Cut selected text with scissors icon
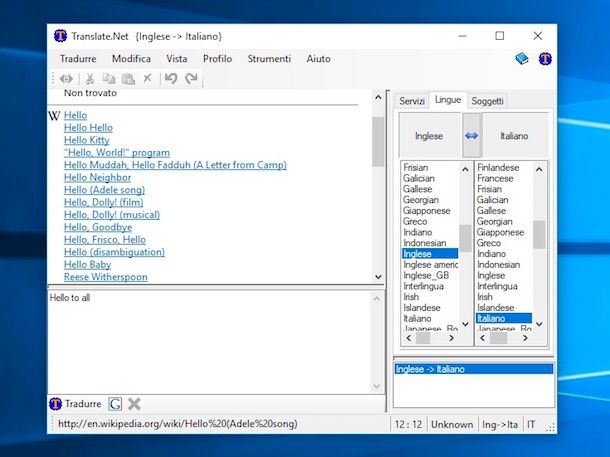Screen dimensions: 610x457 [90, 79]
